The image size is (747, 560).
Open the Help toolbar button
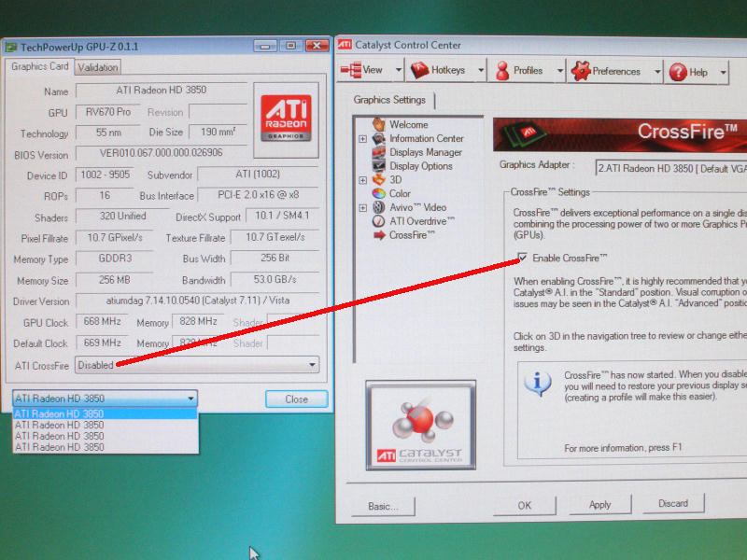690,72
